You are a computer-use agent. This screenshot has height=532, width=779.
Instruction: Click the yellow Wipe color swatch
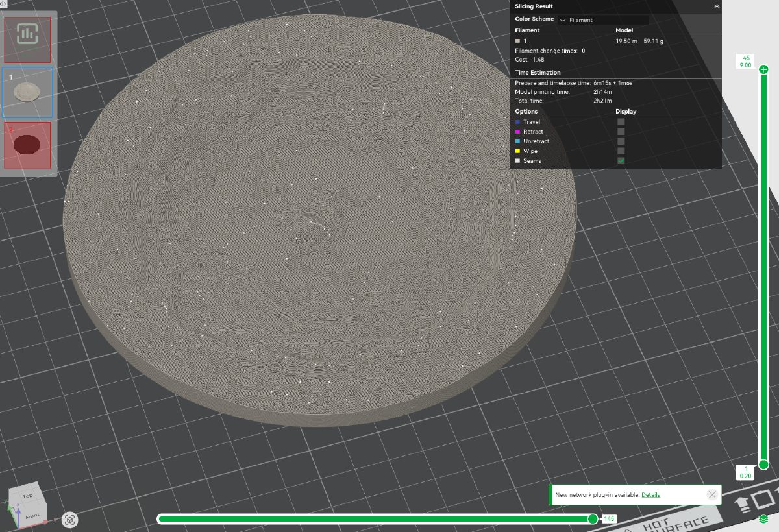click(517, 151)
